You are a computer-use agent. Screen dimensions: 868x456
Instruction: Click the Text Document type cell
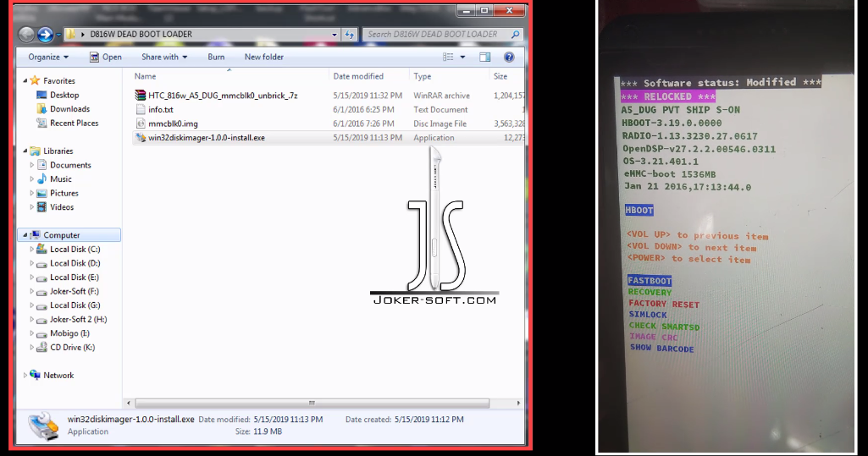point(440,109)
